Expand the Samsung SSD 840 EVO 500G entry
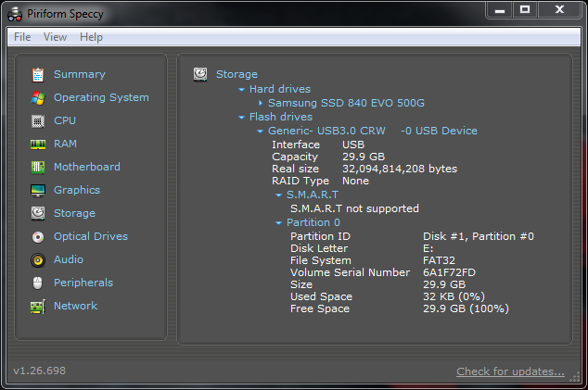588x390 pixels. [261, 103]
